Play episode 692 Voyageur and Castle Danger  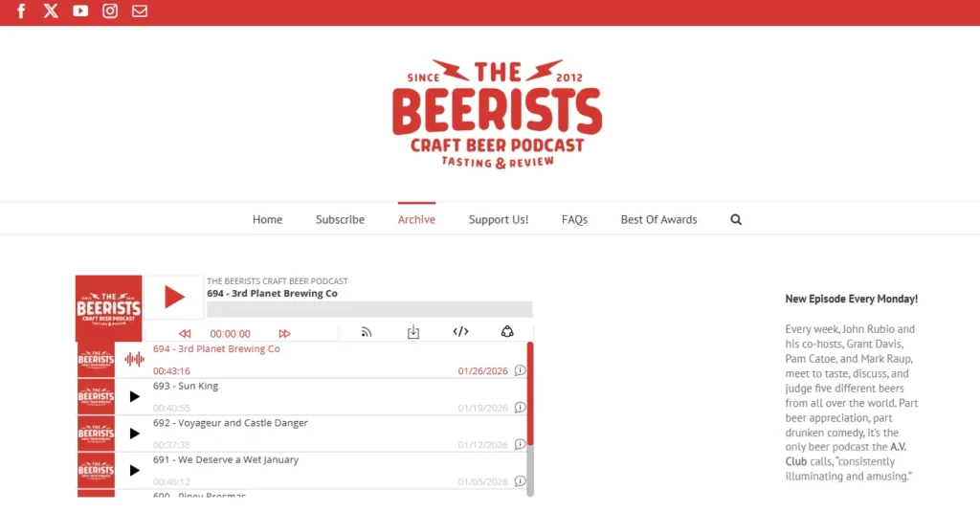pos(134,434)
